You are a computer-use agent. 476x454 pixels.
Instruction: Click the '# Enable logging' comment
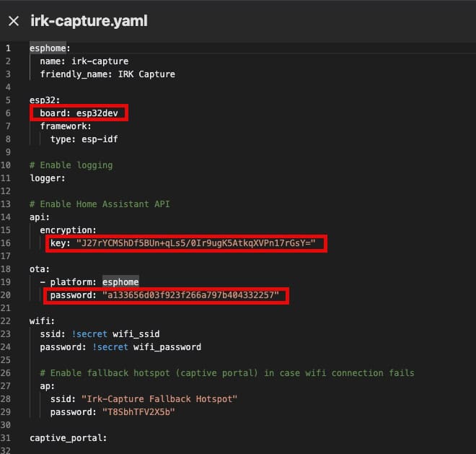click(x=71, y=165)
